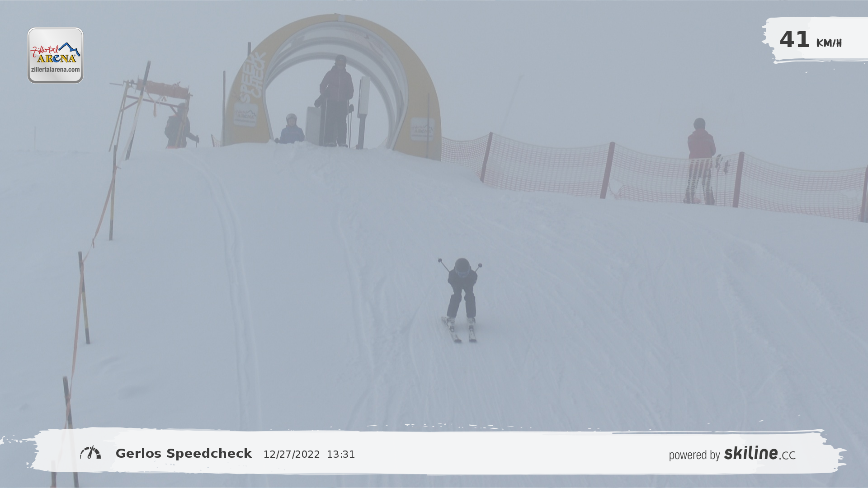
Task: Click the speedometer icon in bottom banner
Action: [x=90, y=453]
